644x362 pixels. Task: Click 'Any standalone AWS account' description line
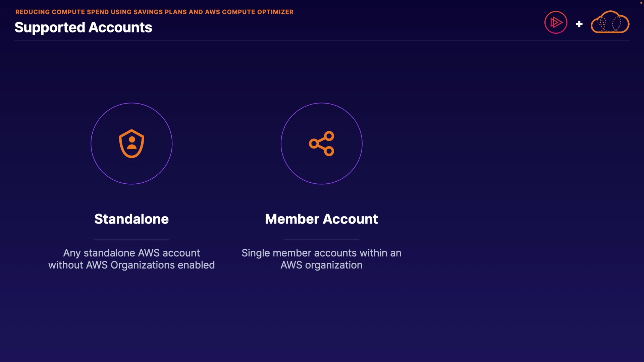coord(131,253)
